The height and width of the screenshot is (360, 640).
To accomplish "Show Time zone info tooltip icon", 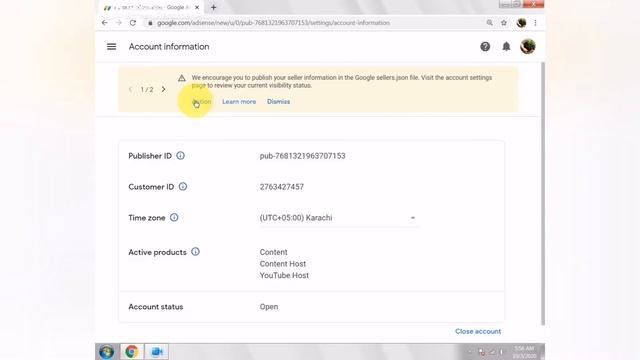I will click(x=174, y=218).
